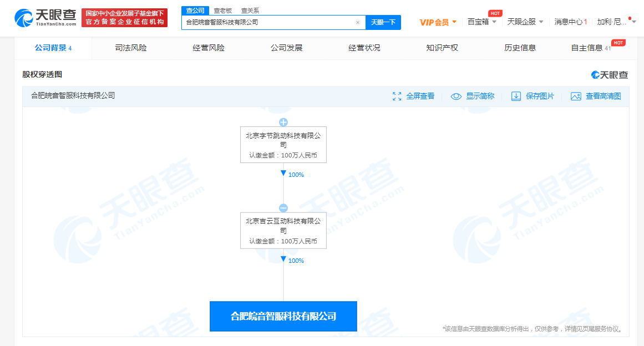The width and height of the screenshot is (644, 346).
Task: Click the HOT badge on 百宝箱
Action: click(x=495, y=13)
